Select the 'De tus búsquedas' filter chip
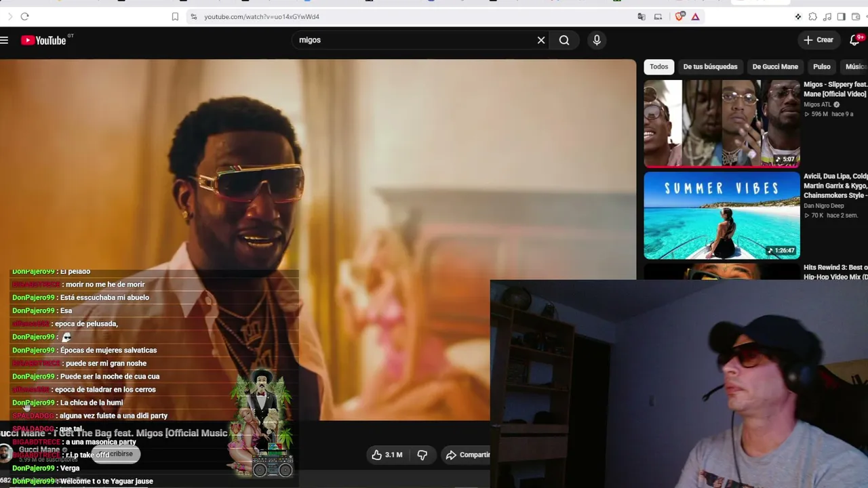This screenshot has height=488, width=868. tap(710, 66)
